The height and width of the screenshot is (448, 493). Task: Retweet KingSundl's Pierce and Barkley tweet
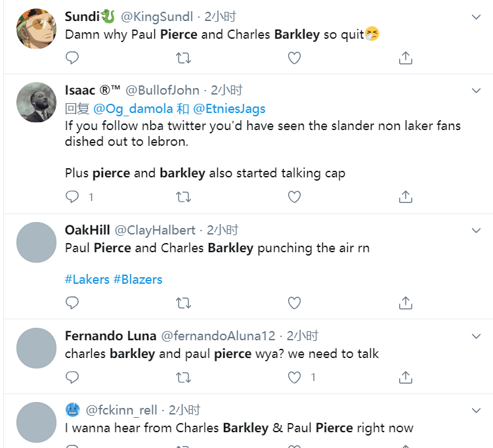[x=184, y=58]
